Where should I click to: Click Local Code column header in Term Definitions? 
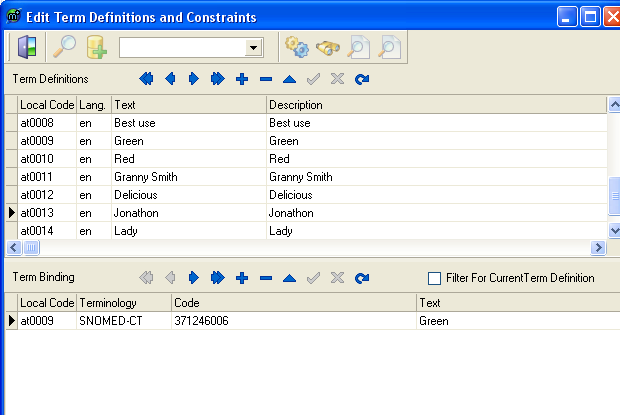(47, 105)
